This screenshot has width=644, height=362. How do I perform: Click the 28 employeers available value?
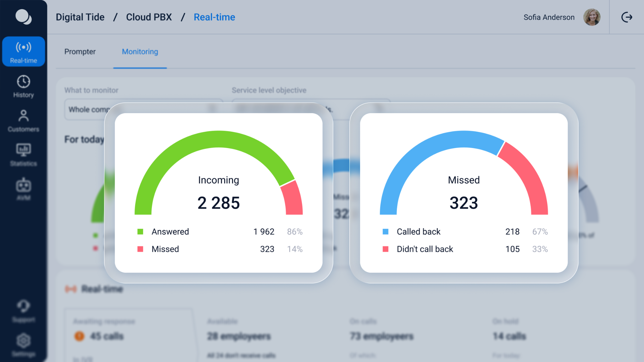tap(239, 336)
